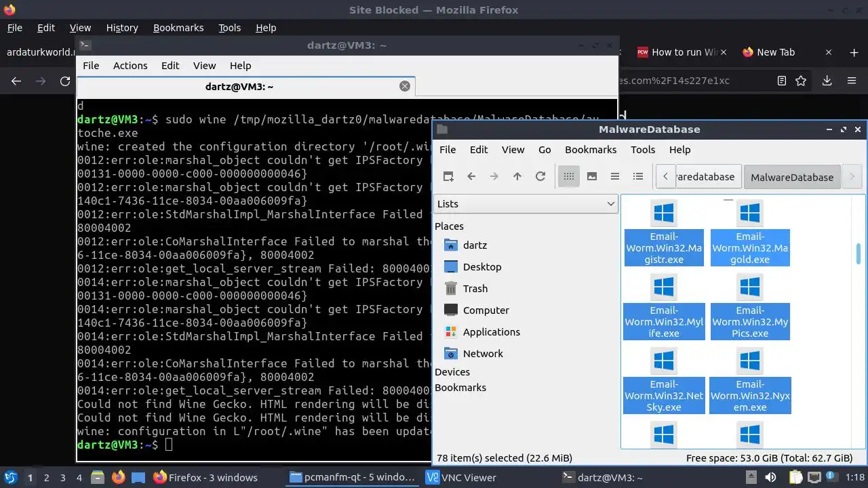Go up to the parent folder
Viewport: 868px width, 488px height.
[517, 176]
